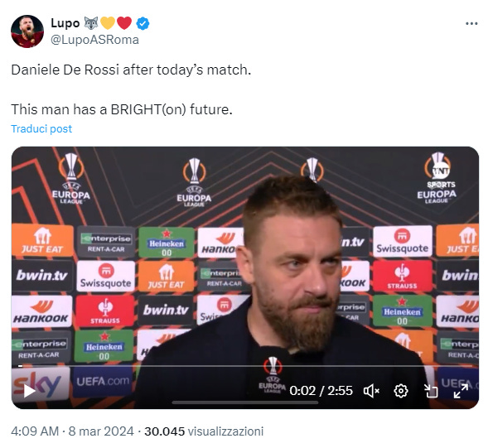
Task: Click the yellow heart emoji in display name
Action: [108, 23]
